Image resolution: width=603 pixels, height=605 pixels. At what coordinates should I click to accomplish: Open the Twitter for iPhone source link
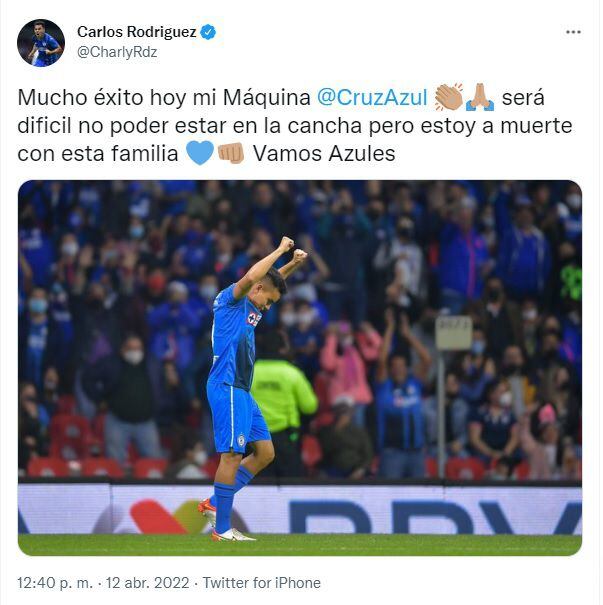(262, 583)
